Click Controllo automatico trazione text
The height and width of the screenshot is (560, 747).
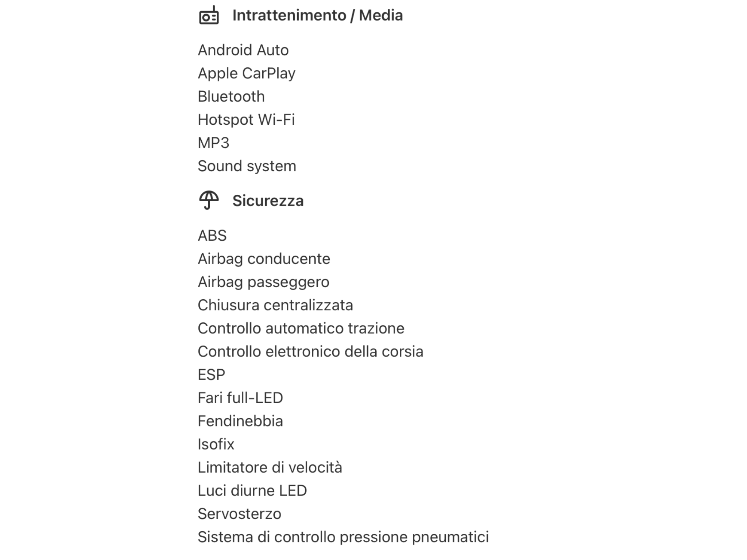(301, 328)
